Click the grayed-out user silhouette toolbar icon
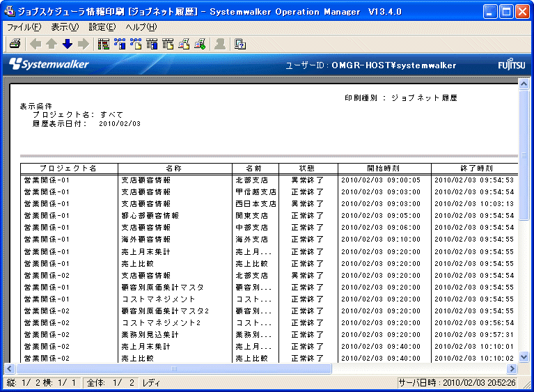 pos(220,44)
